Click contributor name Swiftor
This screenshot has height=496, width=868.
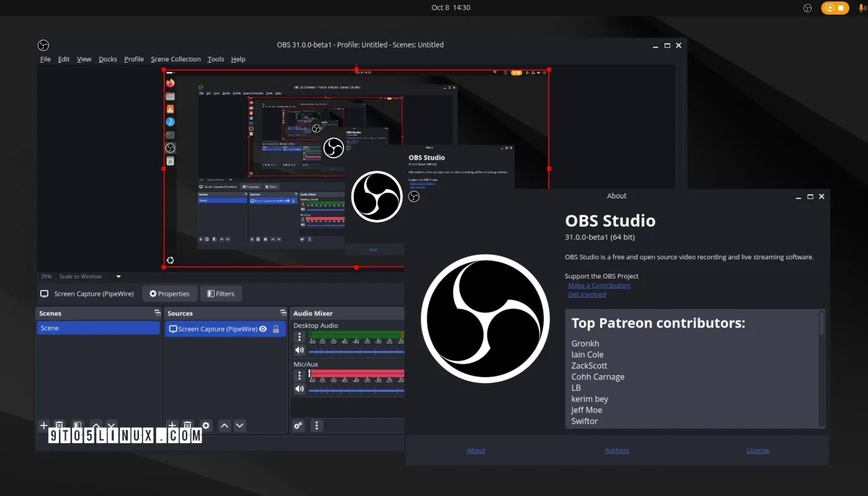pyautogui.click(x=585, y=421)
